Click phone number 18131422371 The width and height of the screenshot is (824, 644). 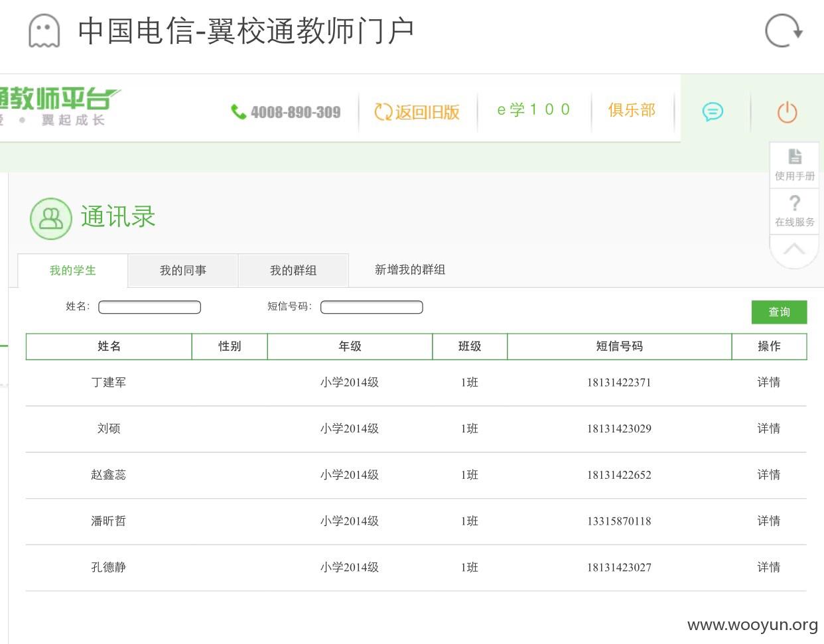619,383
